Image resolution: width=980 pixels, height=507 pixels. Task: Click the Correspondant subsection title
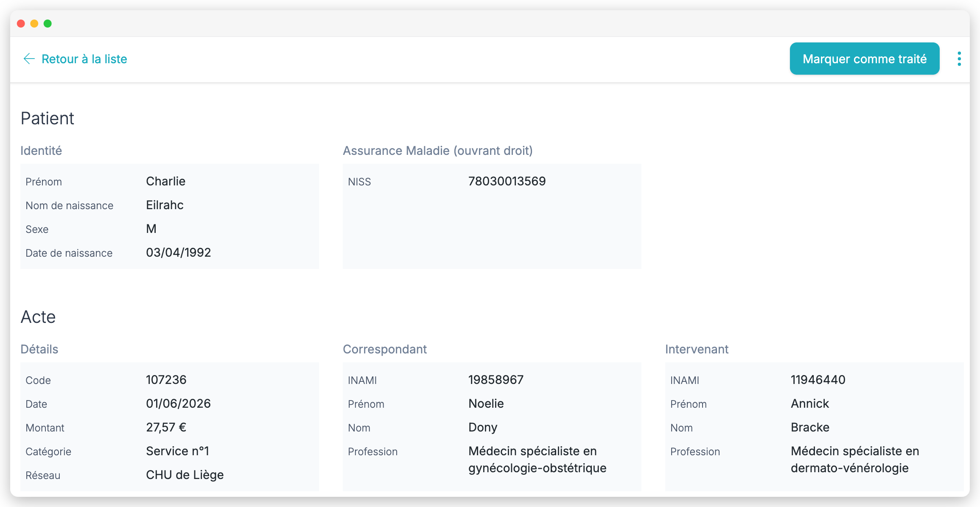click(x=385, y=349)
